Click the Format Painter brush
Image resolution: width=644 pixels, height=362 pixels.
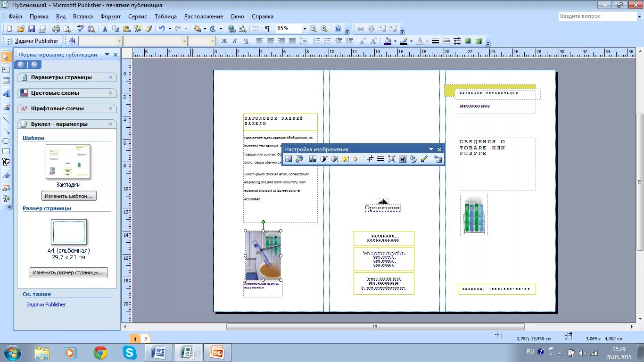(x=149, y=29)
